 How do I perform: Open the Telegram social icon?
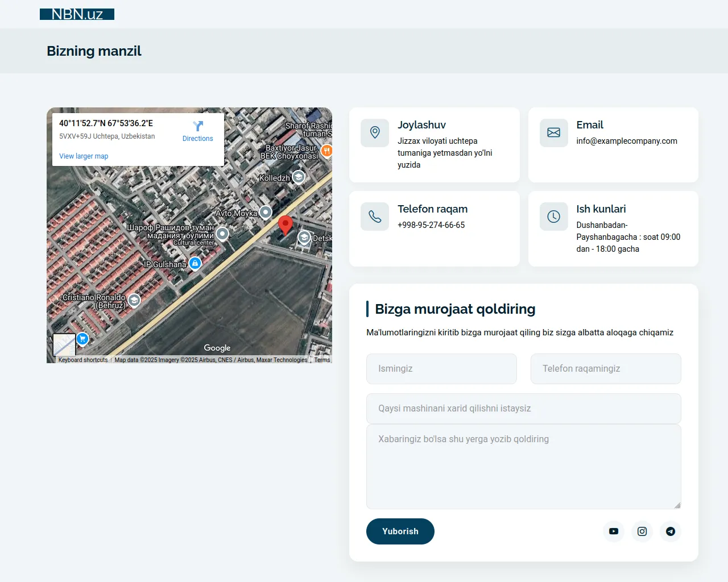(x=671, y=531)
